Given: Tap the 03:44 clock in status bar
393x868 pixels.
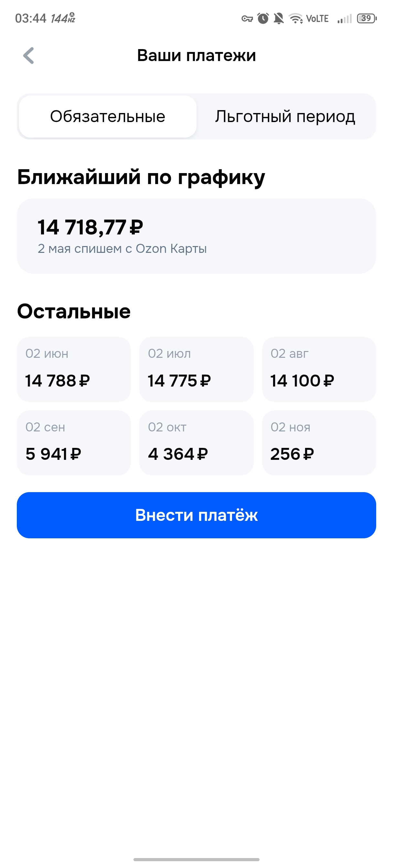Looking at the screenshot, I should click(x=30, y=18).
